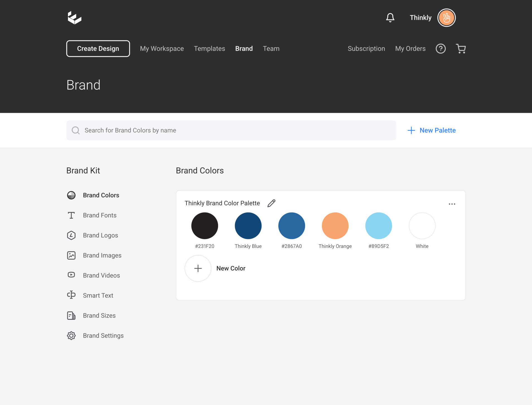The width and height of the screenshot is (532, 405).
Task: Click the Brand Fonts T icon
Action: [x=71, y=215]
